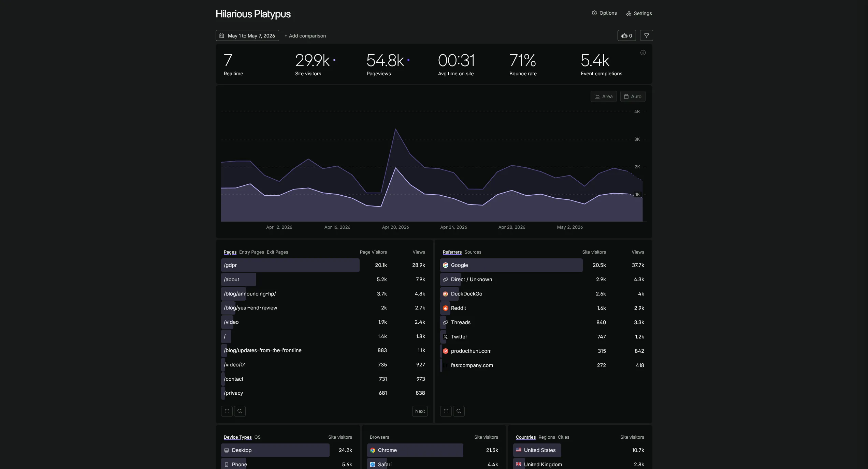Filter by the /about page row

click(324, 279)
